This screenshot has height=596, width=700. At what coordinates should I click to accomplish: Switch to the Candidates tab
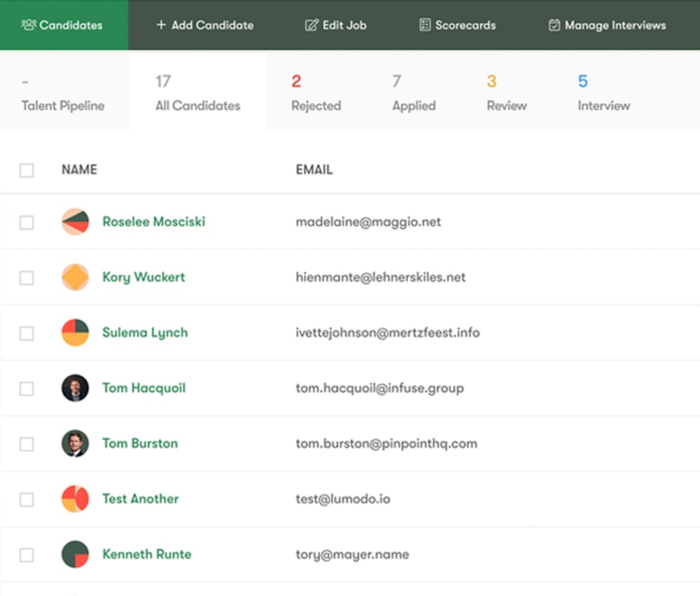coord(64,25)
